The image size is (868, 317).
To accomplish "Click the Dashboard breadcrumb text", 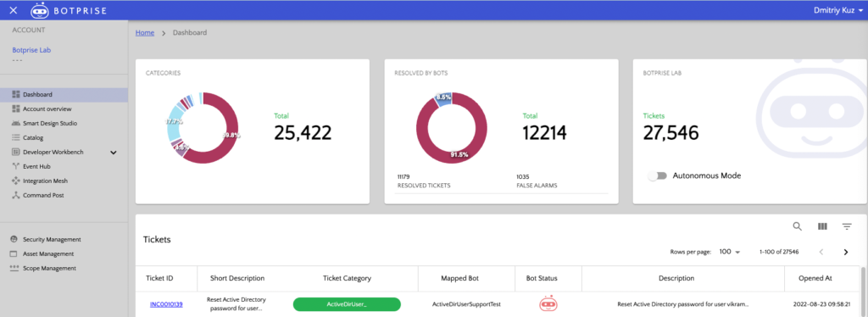I will pos(190,33).
